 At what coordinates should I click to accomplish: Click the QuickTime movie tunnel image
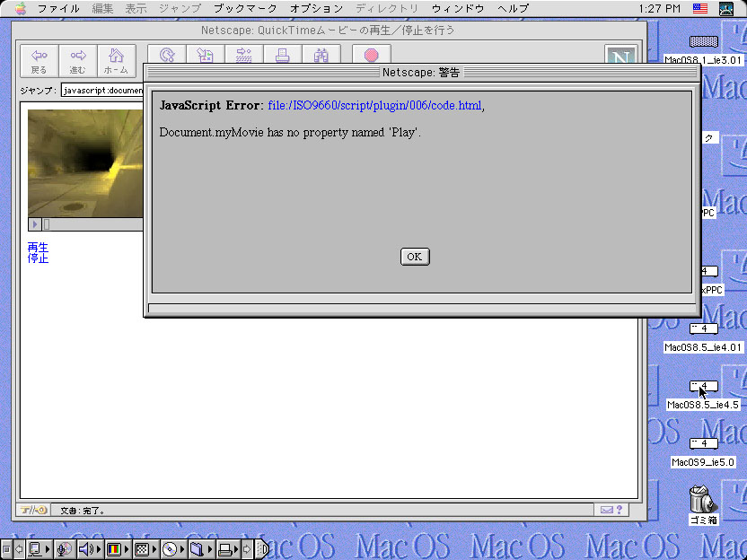pos(85,163)
